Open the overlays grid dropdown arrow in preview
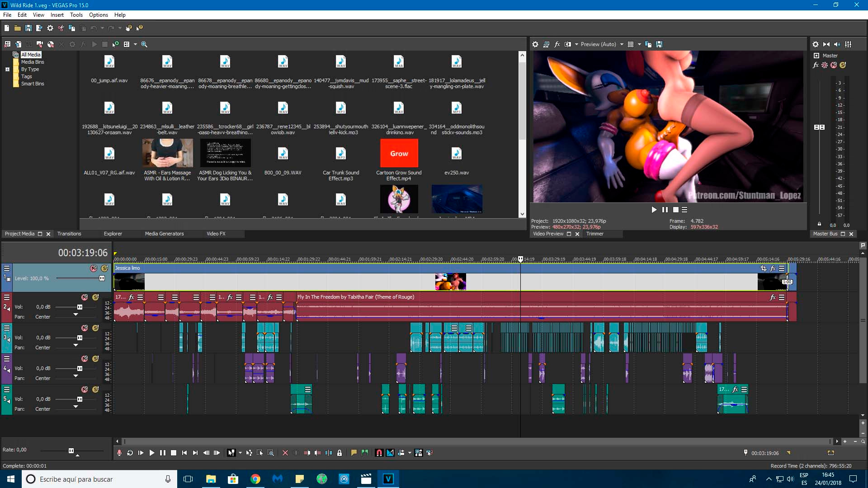The height and width of the screenshot is (488, 868). tap(639, 44)
